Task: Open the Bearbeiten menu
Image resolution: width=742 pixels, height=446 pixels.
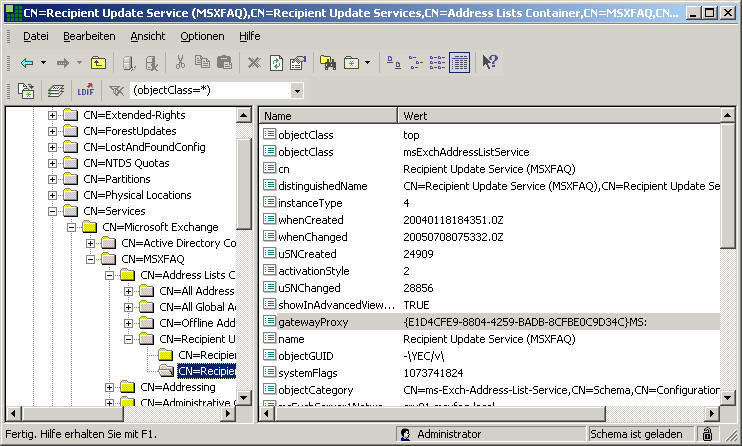Action: (89, 36)
